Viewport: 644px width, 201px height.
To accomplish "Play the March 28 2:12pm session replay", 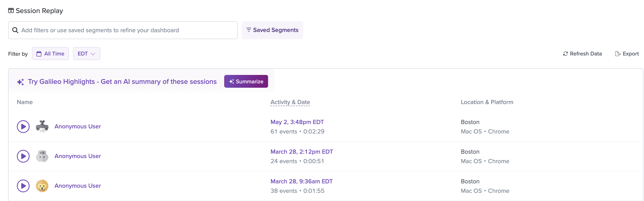I will 23,156.
